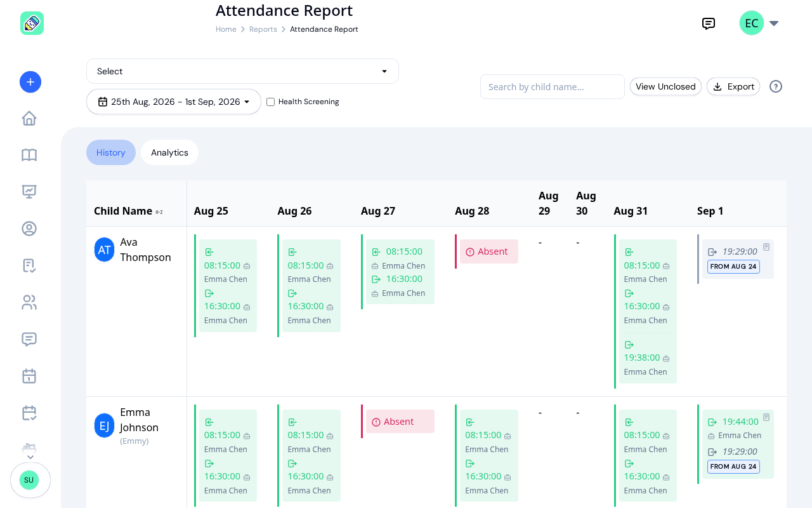The height and width of the screenshot is (508, 812).
Task: Open the chat message icon in sidebar
Action: pos(29,339)
